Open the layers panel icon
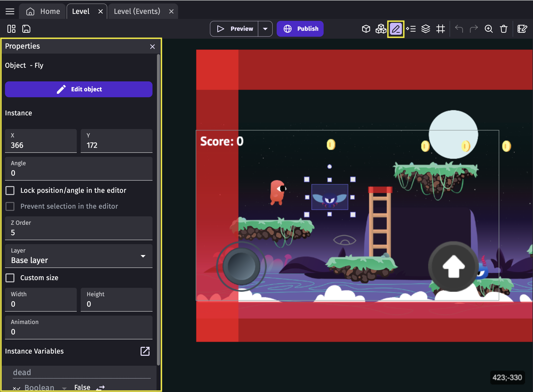Image resolution: width=533 pixels, height=392 pixels. (x=425, y=29)
